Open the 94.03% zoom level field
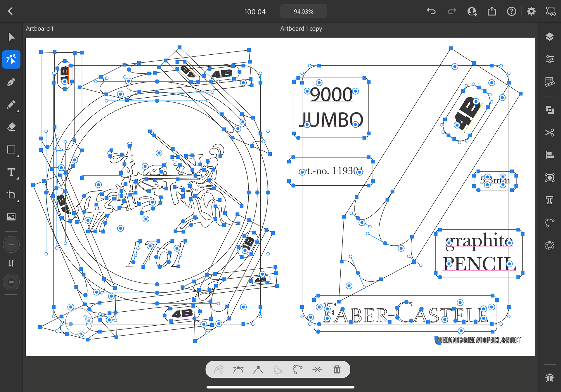Screen dimensions: 561x392 point(304,11)
